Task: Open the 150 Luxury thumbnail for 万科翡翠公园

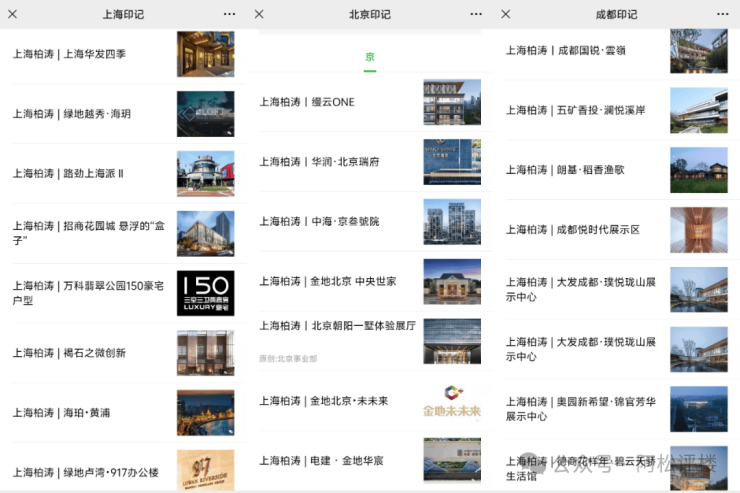Action: tap(205, 293)
